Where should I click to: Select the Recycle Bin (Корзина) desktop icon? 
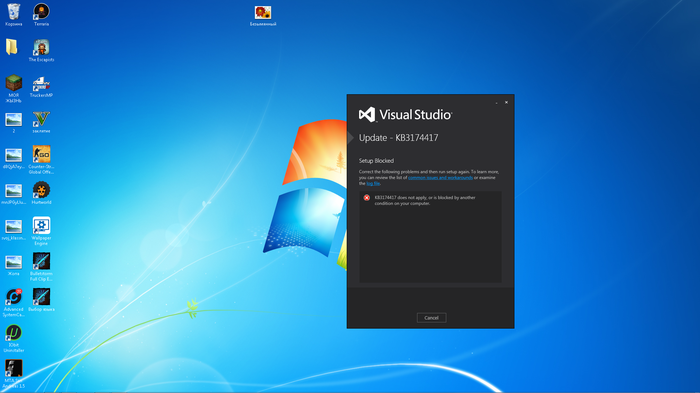(13, 15)
